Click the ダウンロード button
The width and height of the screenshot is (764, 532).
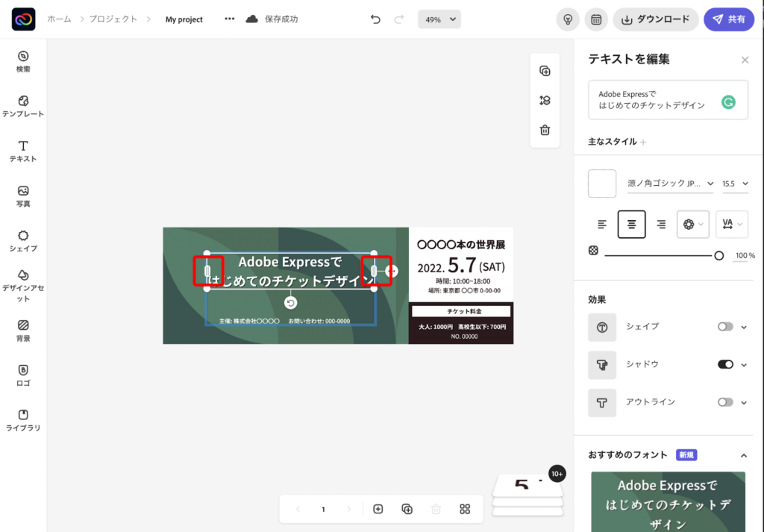click(x=655, y=19)
